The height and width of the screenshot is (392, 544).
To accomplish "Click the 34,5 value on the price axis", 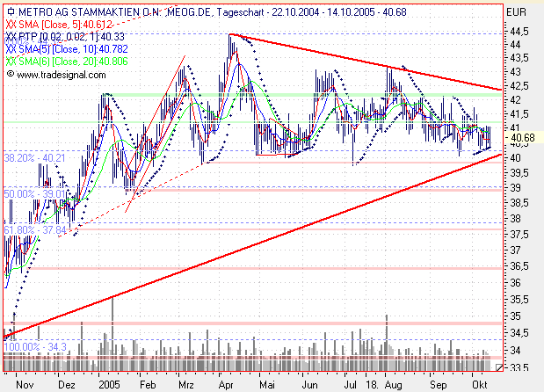I will (x=519, y=333).
